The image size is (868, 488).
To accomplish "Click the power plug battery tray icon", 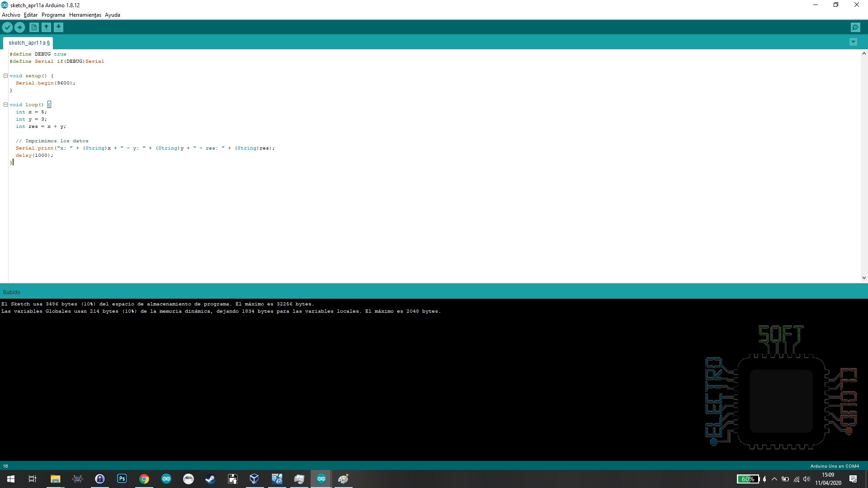I will coord(785,479).
